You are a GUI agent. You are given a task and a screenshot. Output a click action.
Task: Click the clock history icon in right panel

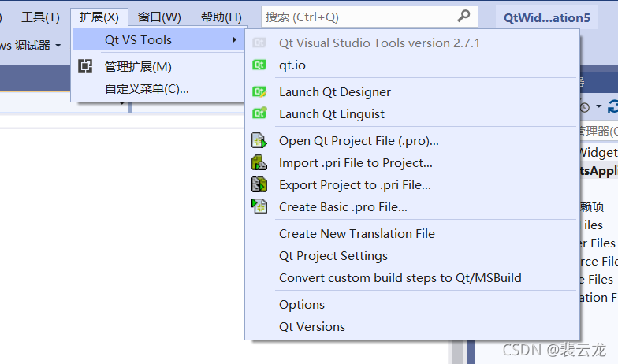coord(585,107)
